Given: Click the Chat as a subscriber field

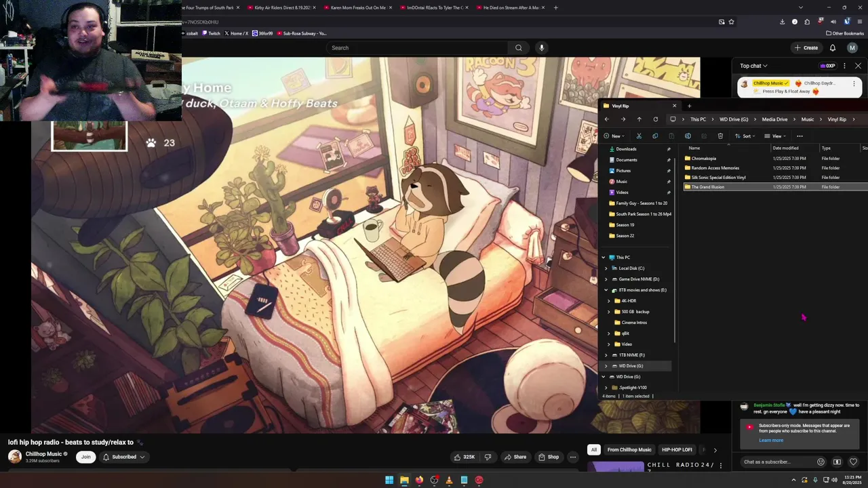Looking at the screenshot, I should [x=778, y=462].
